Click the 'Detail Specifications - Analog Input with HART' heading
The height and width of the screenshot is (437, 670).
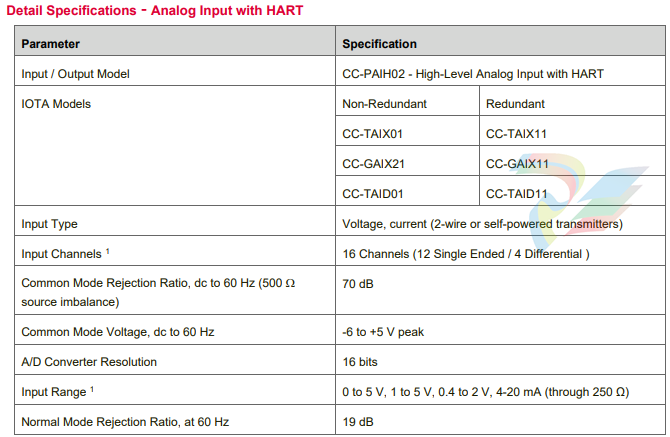(x=155, y=11)
